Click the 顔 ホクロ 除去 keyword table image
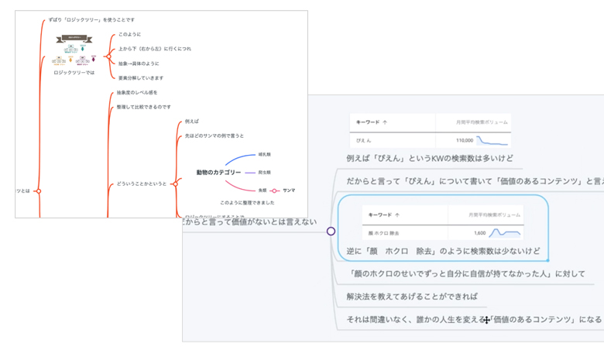 (443, 223)
